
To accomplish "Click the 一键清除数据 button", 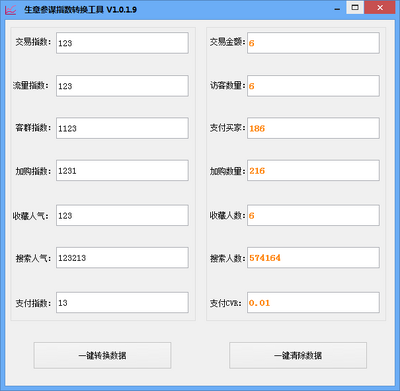I will (298, 355).
